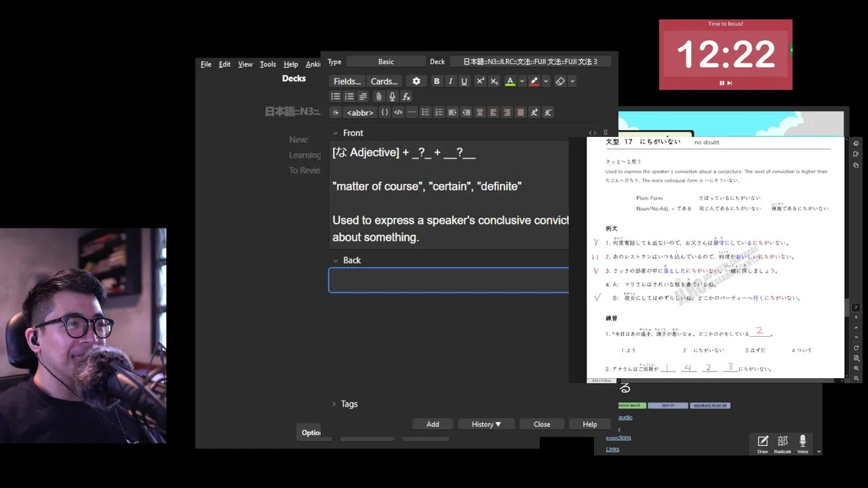Apply superscript formatting
Viewport: 868px width, 488px height.
click(480, 81)
